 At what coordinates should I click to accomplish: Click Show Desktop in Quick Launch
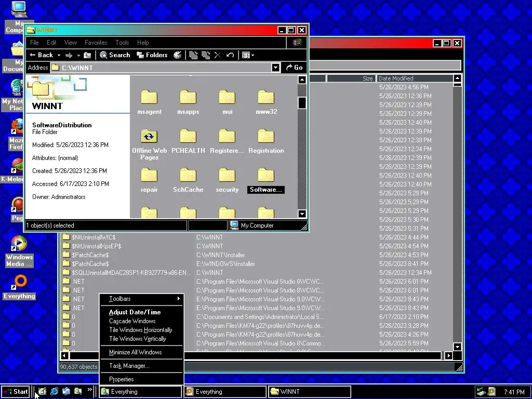coord(42,391)
